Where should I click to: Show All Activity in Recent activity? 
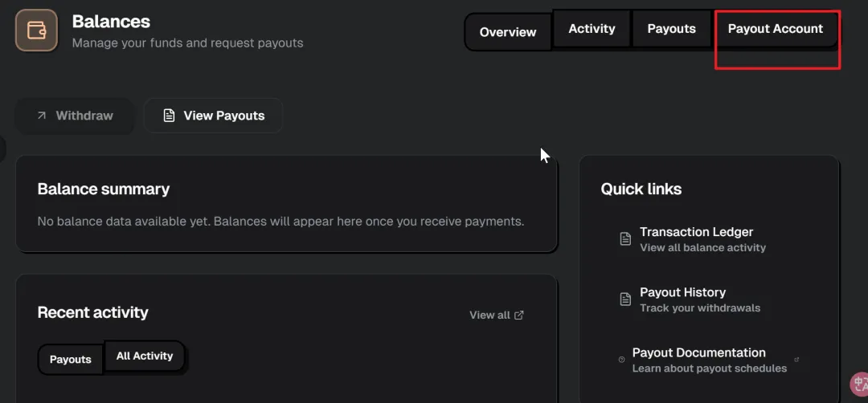click(x=145, y=356)
